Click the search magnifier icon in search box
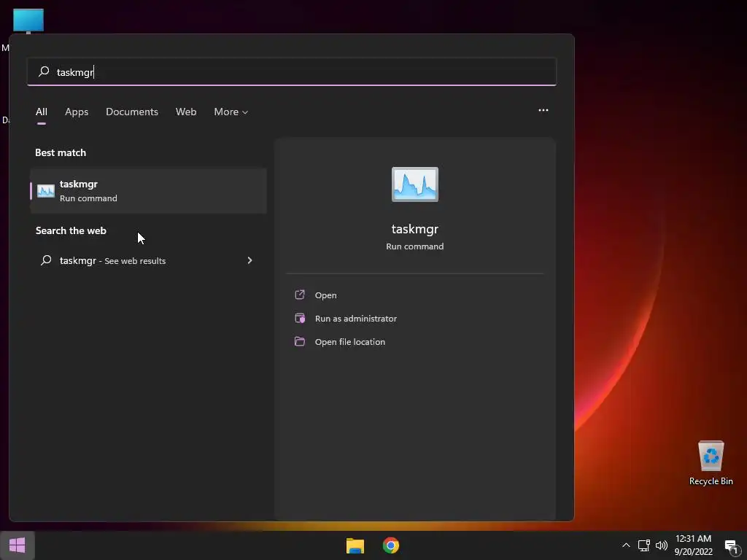747x560 pixels. [x=44, y=72]
